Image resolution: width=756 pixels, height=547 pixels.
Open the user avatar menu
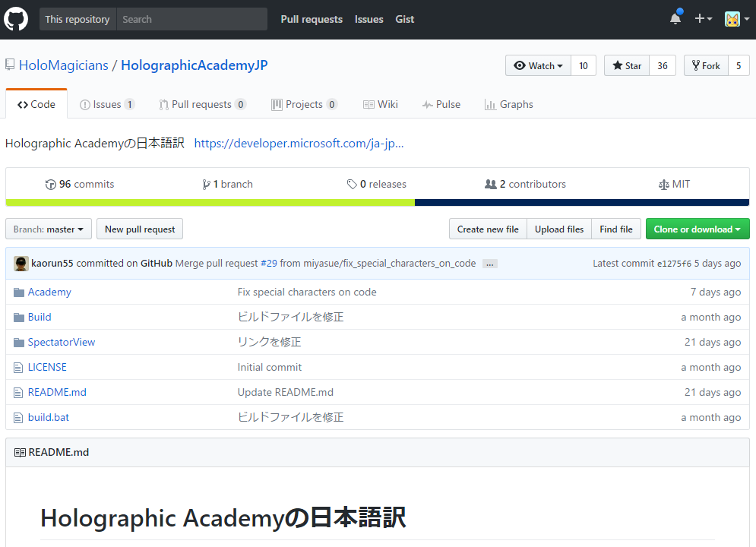(737, 19)
